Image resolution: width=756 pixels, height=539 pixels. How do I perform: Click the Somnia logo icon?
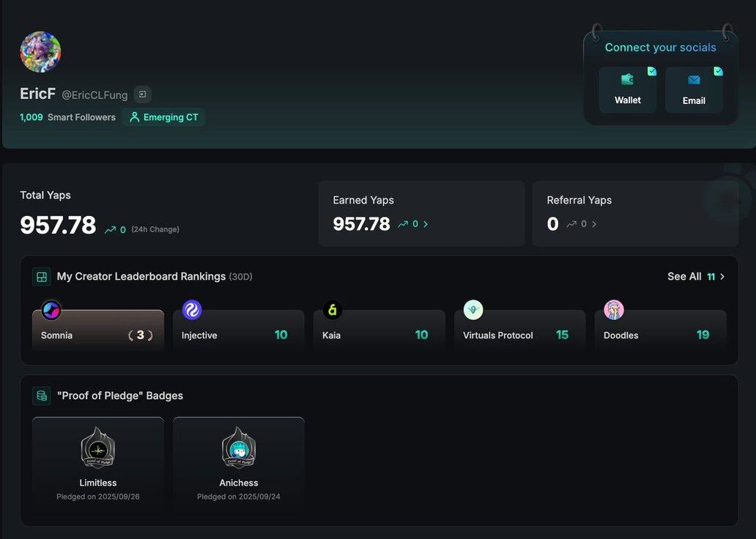pyautogui.click(x=51, y=311)
